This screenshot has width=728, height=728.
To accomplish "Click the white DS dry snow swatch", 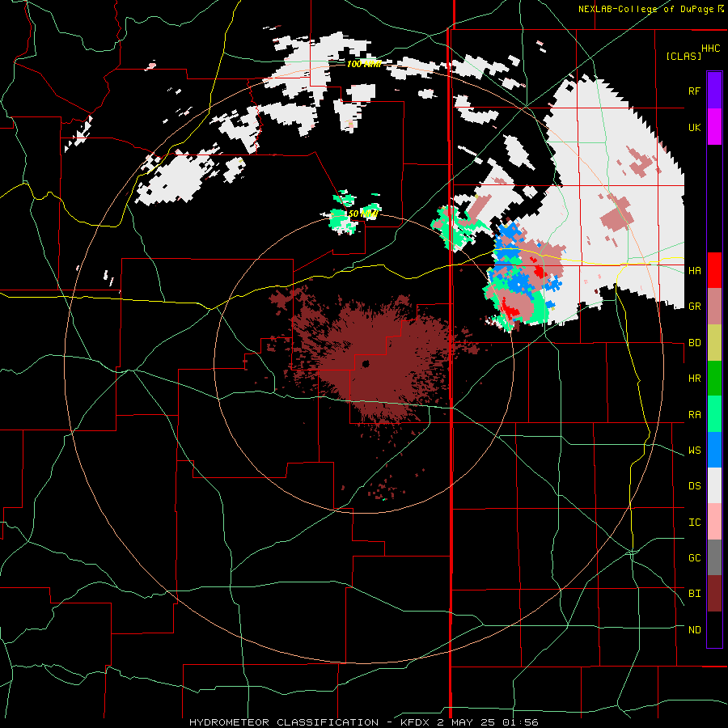I will tap(714, 485).
